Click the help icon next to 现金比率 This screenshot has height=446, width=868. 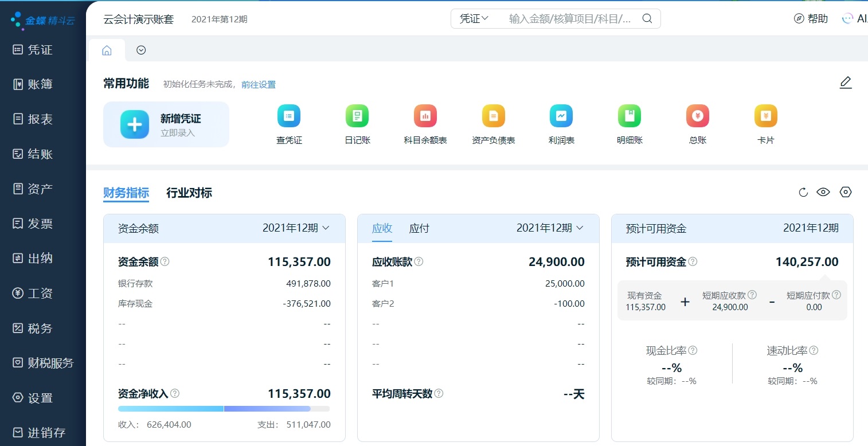point(693,350)
